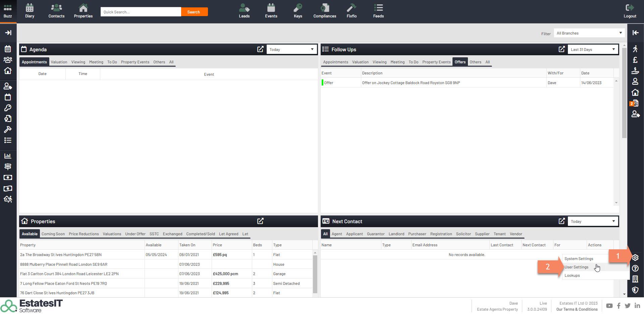644x314 pixels.
Task: Select User Settings from the popup menu
Action: 576,267
